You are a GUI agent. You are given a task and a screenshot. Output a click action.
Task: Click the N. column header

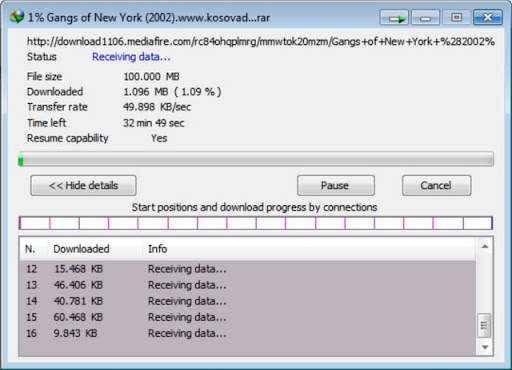click(x=33, y=249)
